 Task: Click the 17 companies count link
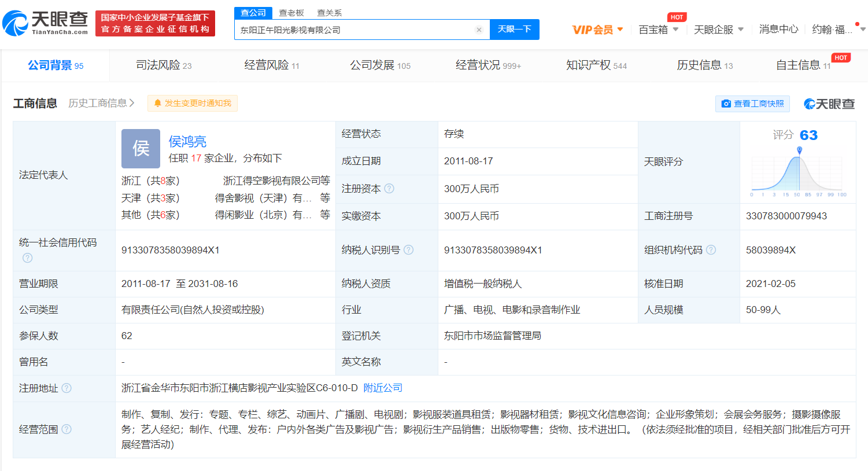click(196, 158)
